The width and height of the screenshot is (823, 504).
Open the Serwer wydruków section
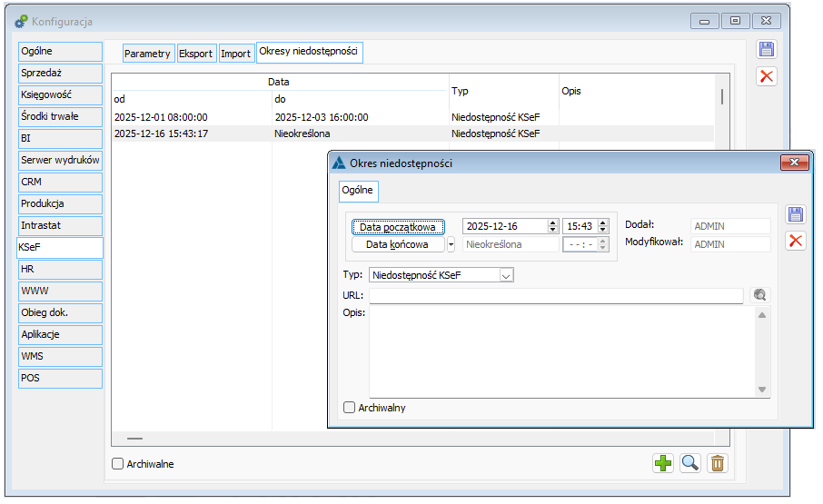tap(60, 161)
